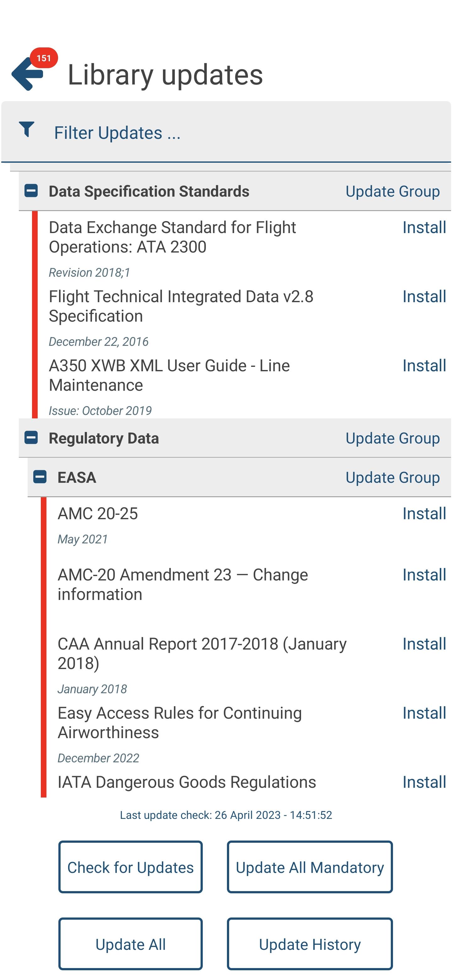Install A350 XWB XML User Guide

pyautogui.click(x=424, y=366)
